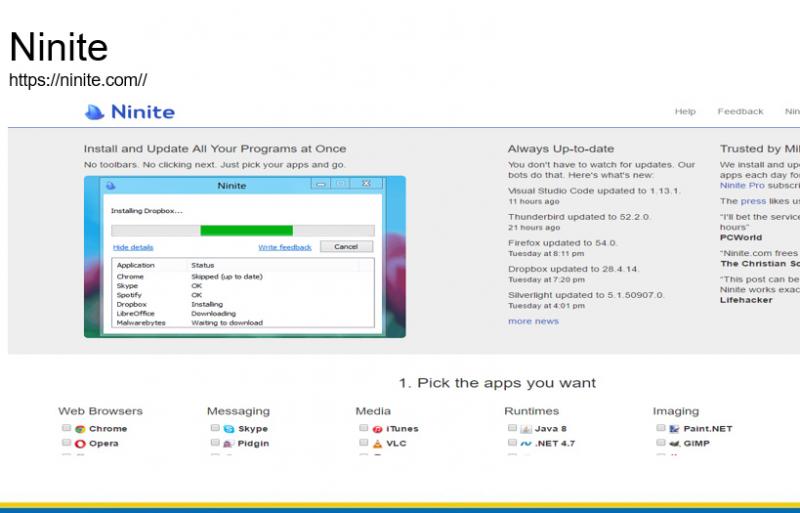
Task: Click the Lifehacker quote attribution
Action: point(746,300)
